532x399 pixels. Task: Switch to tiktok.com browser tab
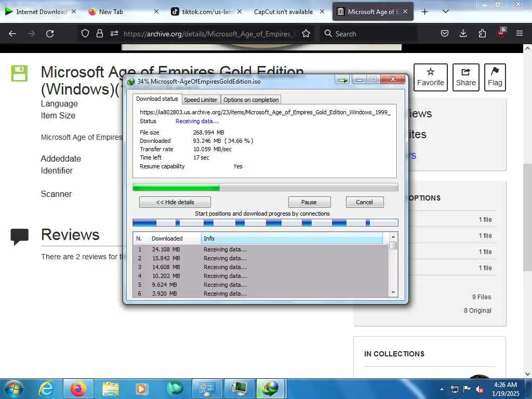206,11
